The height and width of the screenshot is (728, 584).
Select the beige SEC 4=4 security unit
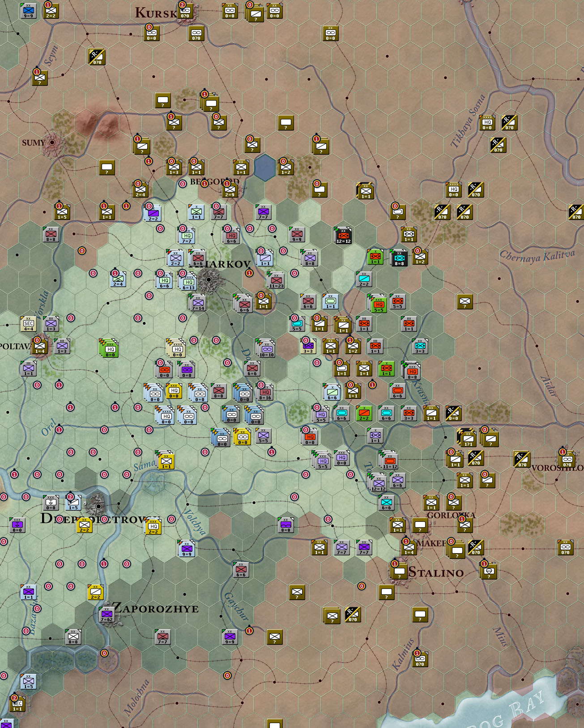click(x=29, y=323)
